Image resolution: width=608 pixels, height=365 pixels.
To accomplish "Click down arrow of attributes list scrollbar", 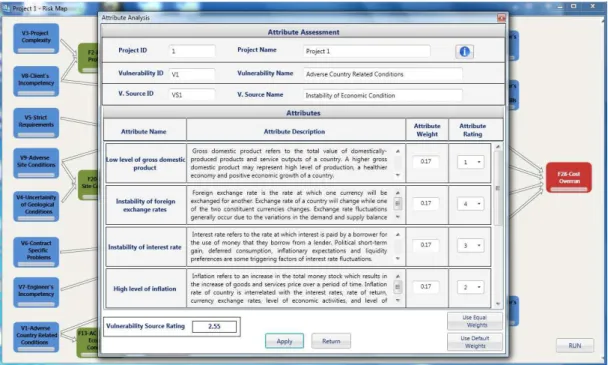I will point(498,304).
